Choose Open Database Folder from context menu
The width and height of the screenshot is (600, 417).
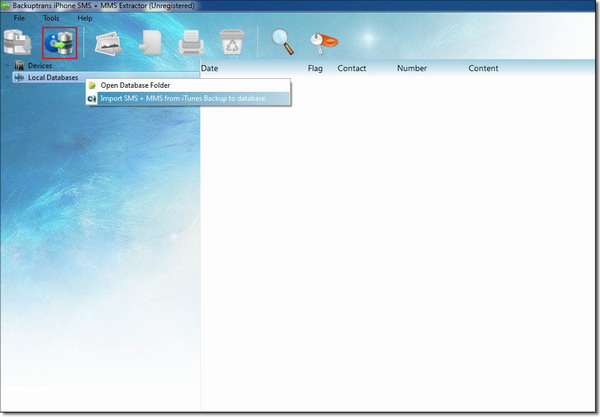(x=188, y=85)
